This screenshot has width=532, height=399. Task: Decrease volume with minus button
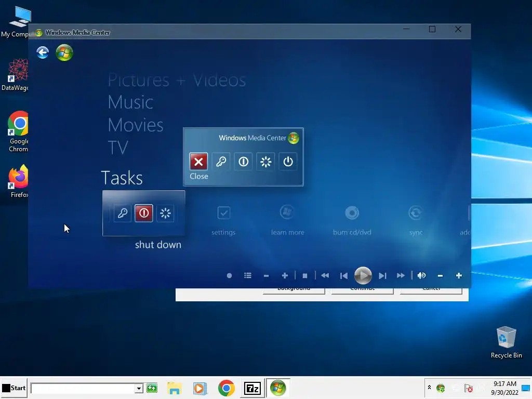pos(441,276)
